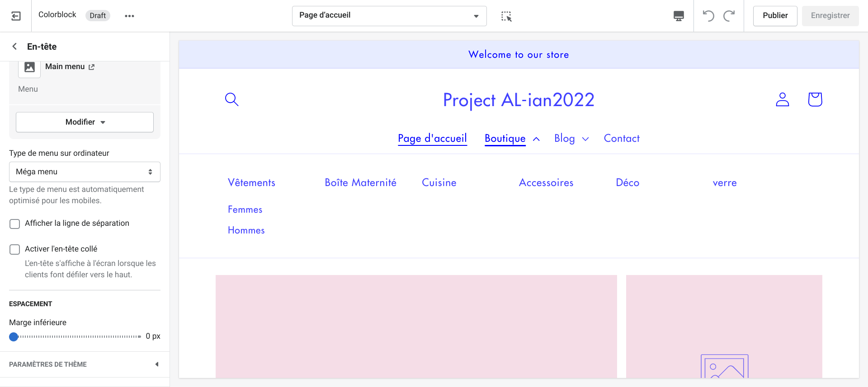This screenshot has height=387, width=868.
Task: Click the Marge inférieure slider handle
Action: coord(14,337)
